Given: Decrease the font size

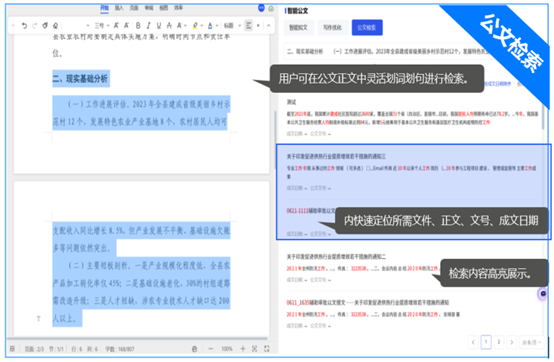Looking at the screenshot, I should pos(126,25).
